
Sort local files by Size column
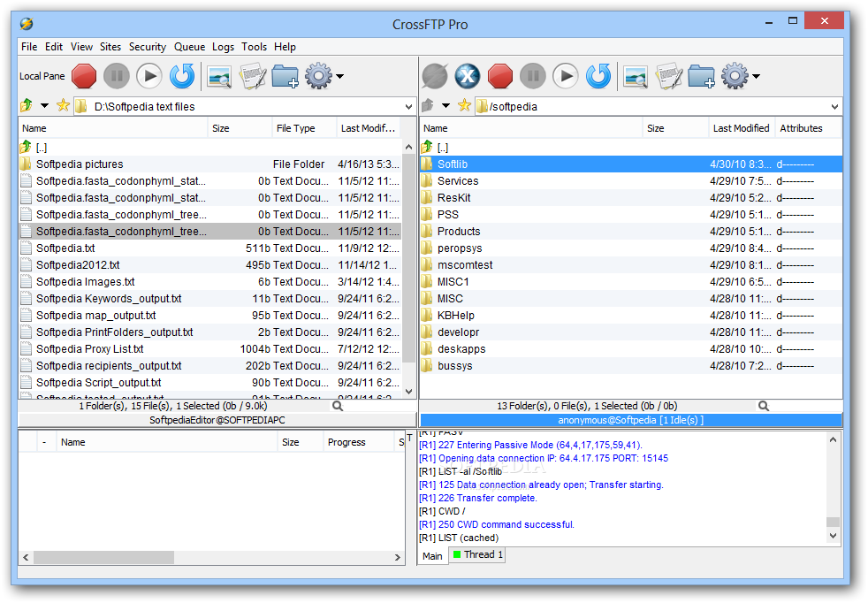click(x=240, y=128)
